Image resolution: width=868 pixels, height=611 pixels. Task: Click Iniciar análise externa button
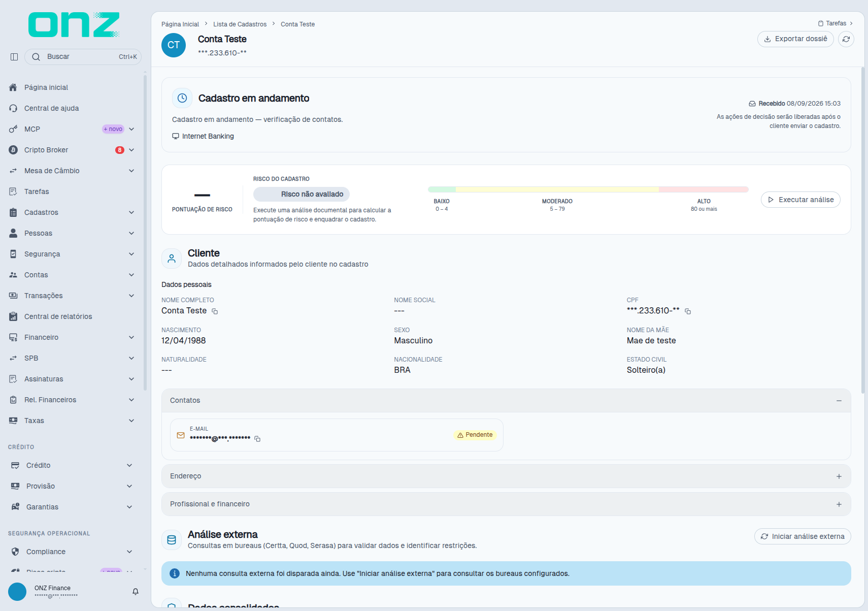[803, 536]
